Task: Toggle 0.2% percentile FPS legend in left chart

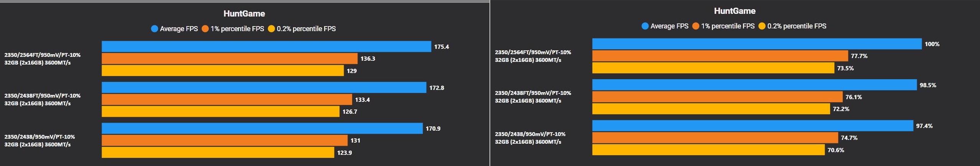Action: click(x=302, y=29)
